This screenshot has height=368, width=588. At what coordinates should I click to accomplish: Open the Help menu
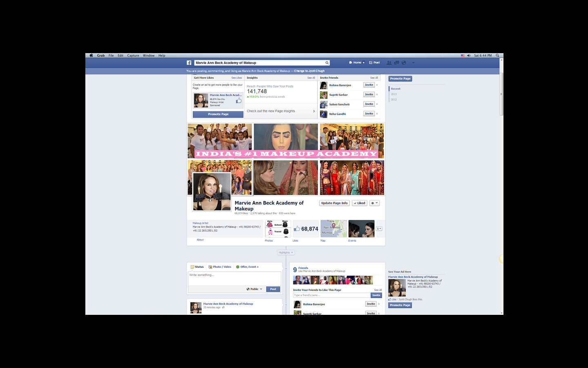(162, 56)
